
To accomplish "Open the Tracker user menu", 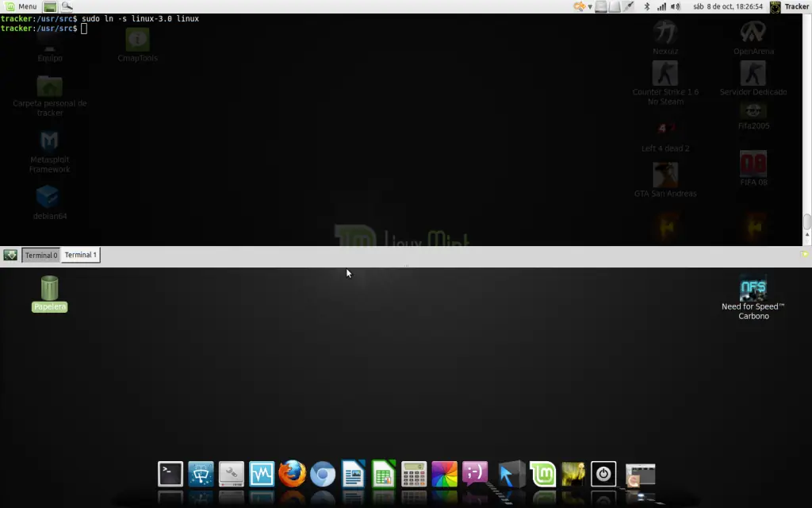I will 796,6.
